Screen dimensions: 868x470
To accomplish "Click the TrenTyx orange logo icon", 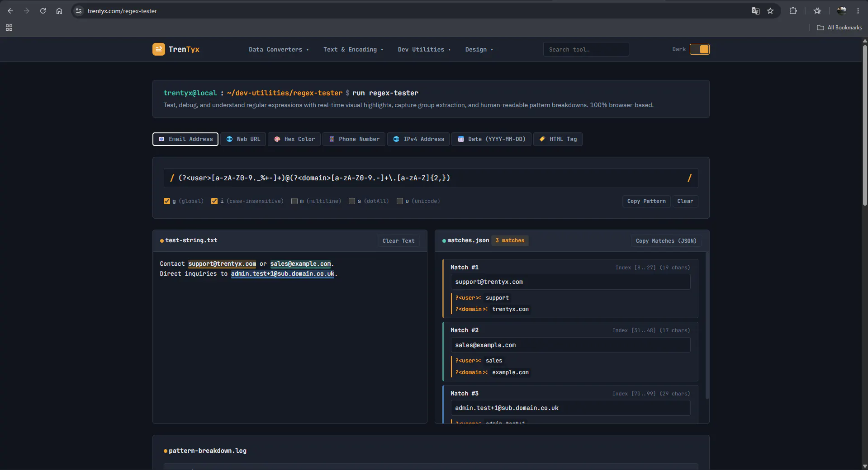I will click(158, 49).
